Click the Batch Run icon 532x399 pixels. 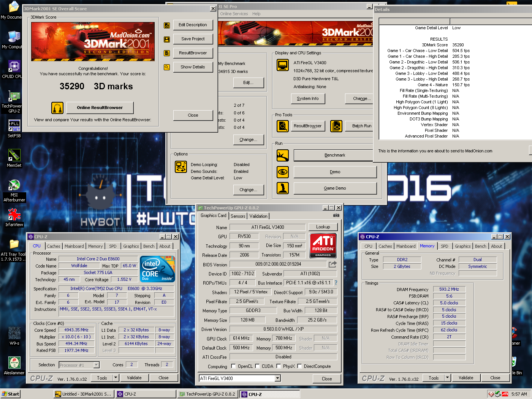coord(336,126)
